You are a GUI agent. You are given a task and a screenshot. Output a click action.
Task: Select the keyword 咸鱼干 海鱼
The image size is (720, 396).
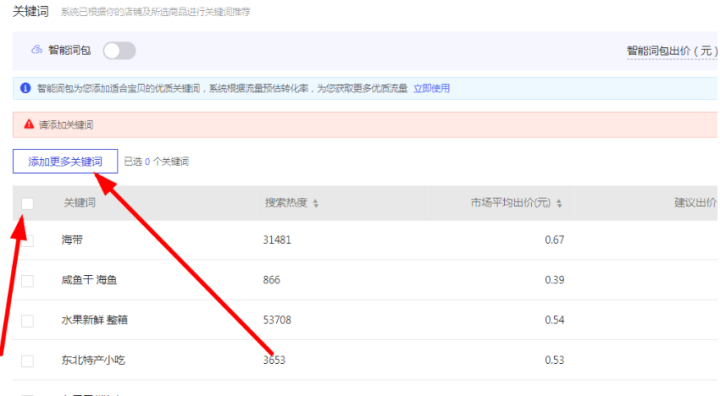[x=89, y=279]
